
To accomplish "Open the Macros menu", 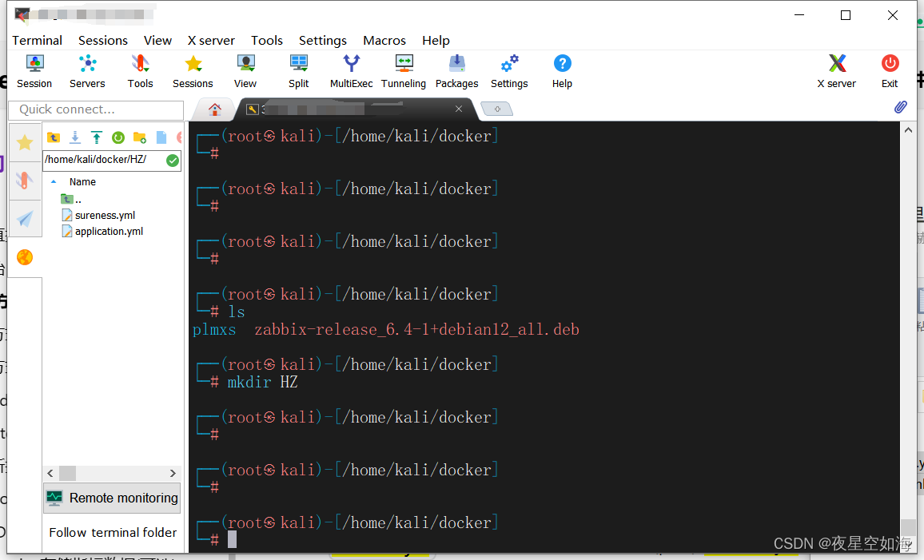I will tap(384, 40).
